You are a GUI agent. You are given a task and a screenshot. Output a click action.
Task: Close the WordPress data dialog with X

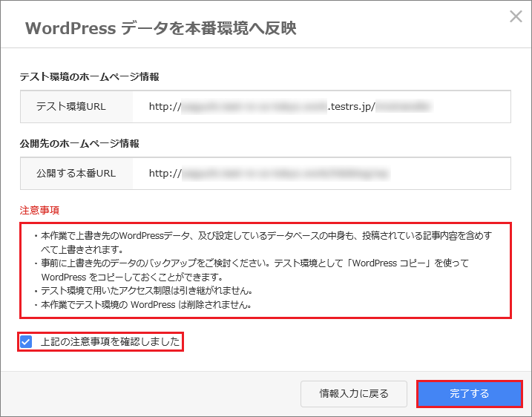(x=516, y=16)
